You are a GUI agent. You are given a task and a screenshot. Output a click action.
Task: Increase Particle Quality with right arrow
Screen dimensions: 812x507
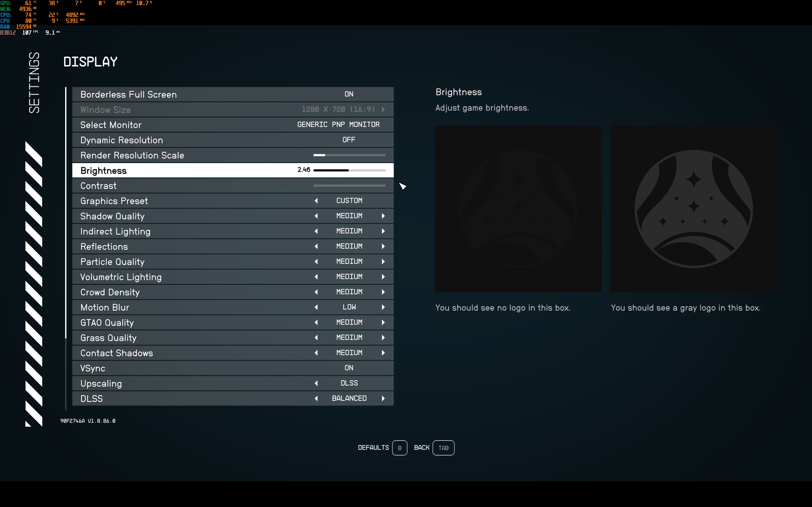pyautogui.click(x=383, y=262)
